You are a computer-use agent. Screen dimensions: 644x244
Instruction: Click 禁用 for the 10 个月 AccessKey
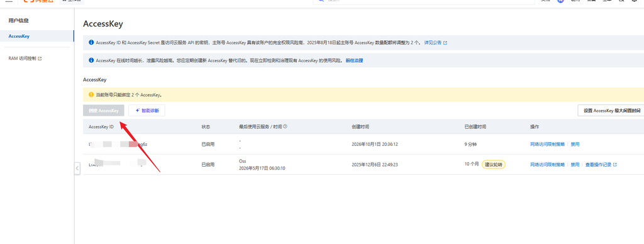click(x=575, y=164)
